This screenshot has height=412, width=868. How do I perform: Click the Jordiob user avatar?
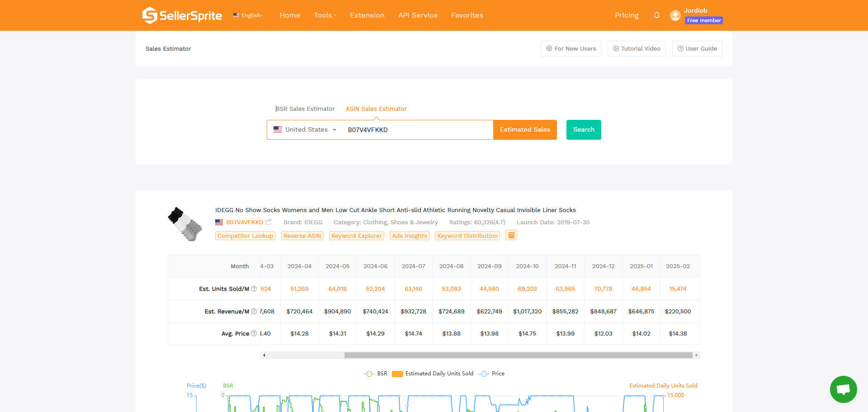click(675, 15)
